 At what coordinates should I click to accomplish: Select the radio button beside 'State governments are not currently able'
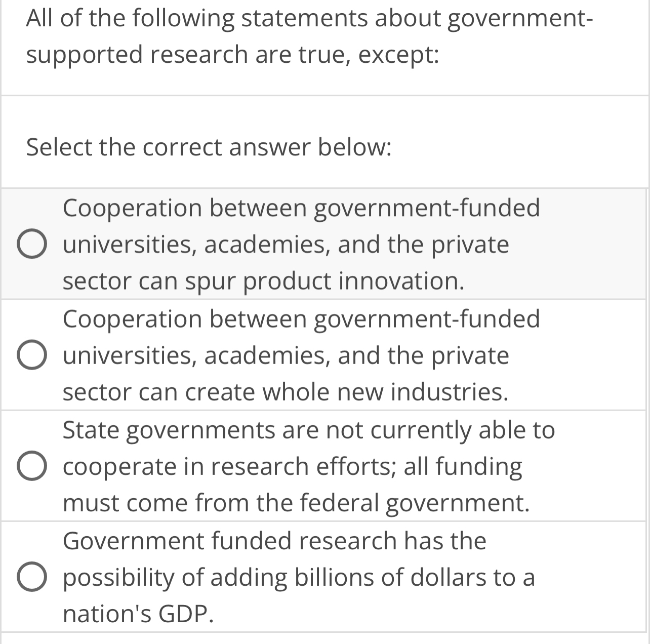[x=32, y=466]
